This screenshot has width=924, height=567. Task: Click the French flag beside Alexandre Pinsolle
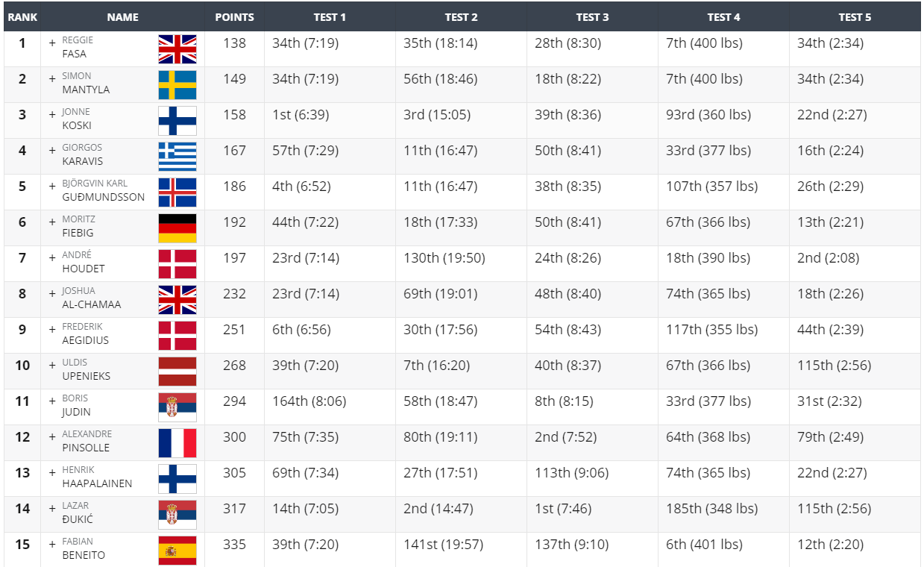pos(177,443)
